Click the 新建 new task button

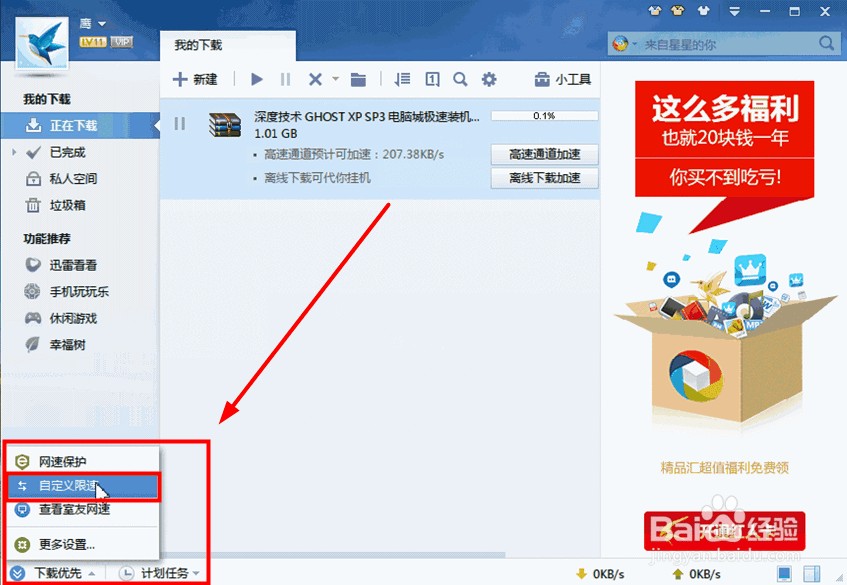click(195, 79)
